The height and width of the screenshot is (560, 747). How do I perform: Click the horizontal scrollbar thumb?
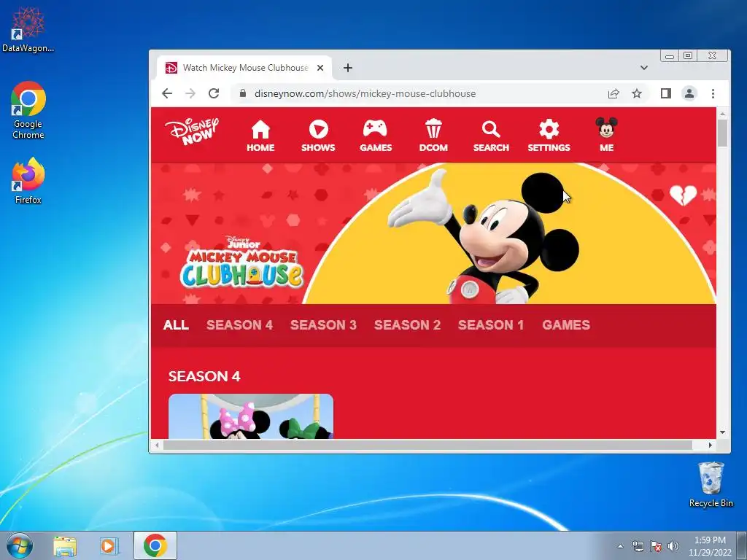[x=427, y=446]
